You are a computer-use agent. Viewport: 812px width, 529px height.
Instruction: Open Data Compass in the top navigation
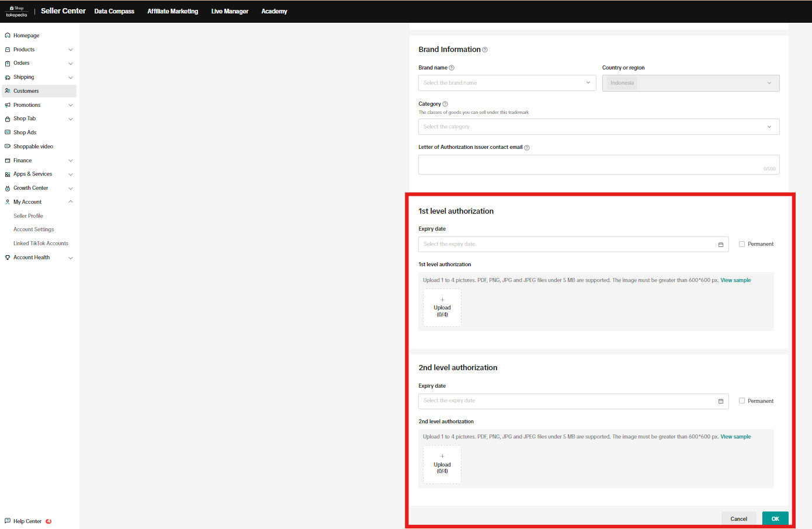coord(114,11)
